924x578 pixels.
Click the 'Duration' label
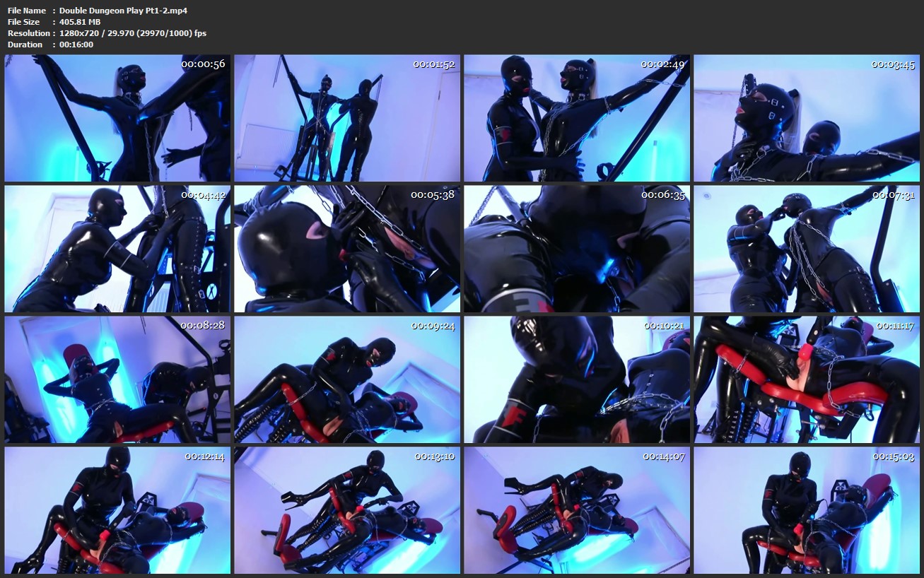(25, 45)
